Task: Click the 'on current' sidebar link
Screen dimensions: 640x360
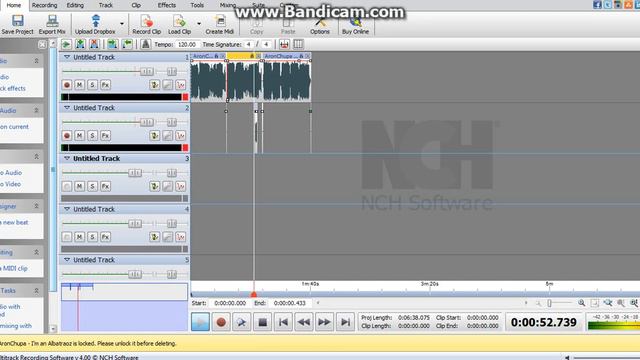Action: [15, 127]
